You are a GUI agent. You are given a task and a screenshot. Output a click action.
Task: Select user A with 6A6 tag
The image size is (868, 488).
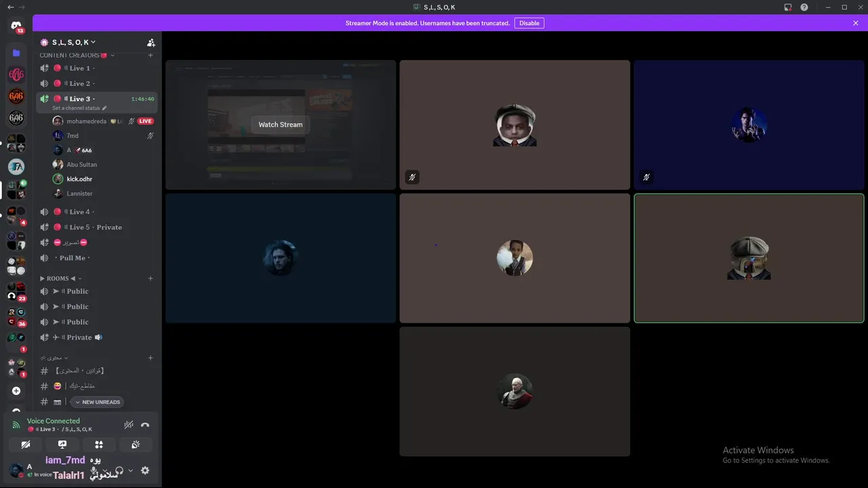[x=102, y=150]
